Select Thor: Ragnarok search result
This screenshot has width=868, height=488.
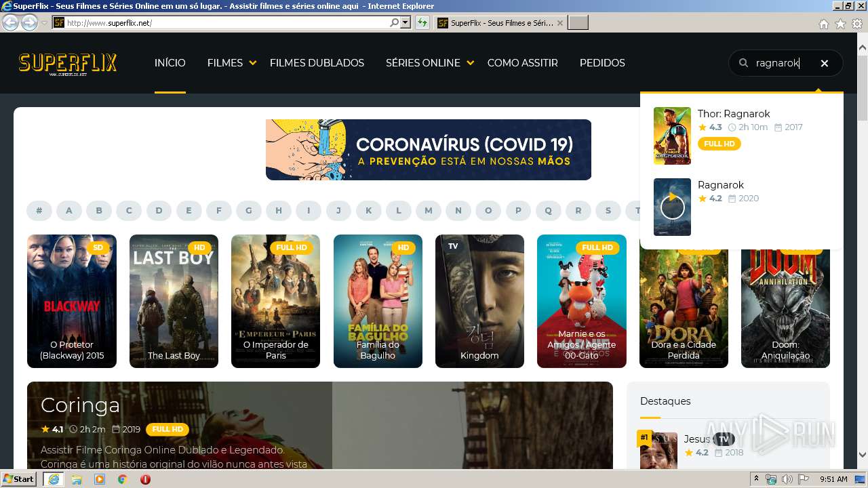[734, 114]
